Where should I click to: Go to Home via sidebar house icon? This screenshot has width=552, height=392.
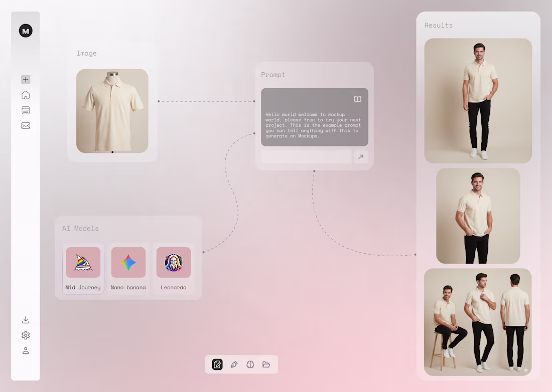(x=26, y=95)
